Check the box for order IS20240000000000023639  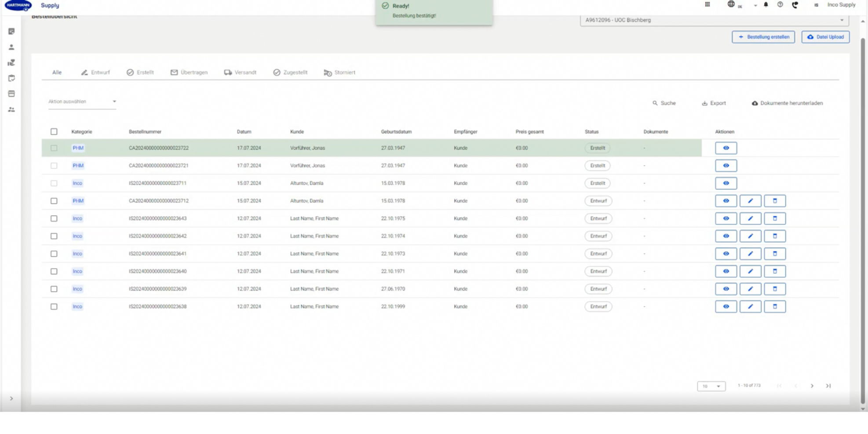pyautogui.click(x=54, y=289)
